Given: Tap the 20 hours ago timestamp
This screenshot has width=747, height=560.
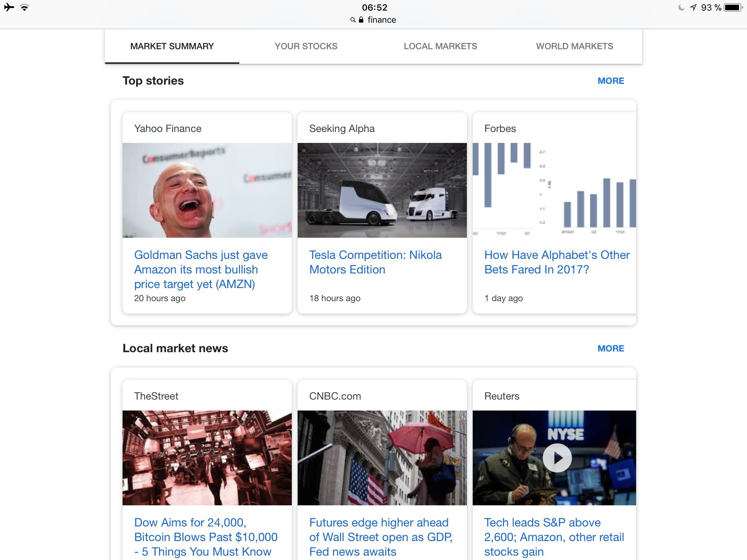Looking at the screenshot, I should click(x=160, y=298).
